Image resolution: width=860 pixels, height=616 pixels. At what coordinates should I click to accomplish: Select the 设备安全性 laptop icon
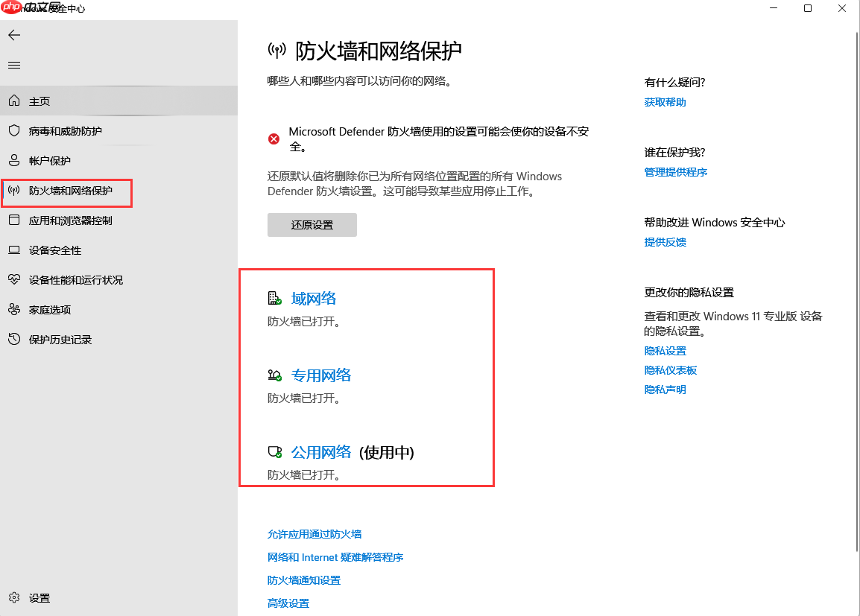[x=13, y=250]
